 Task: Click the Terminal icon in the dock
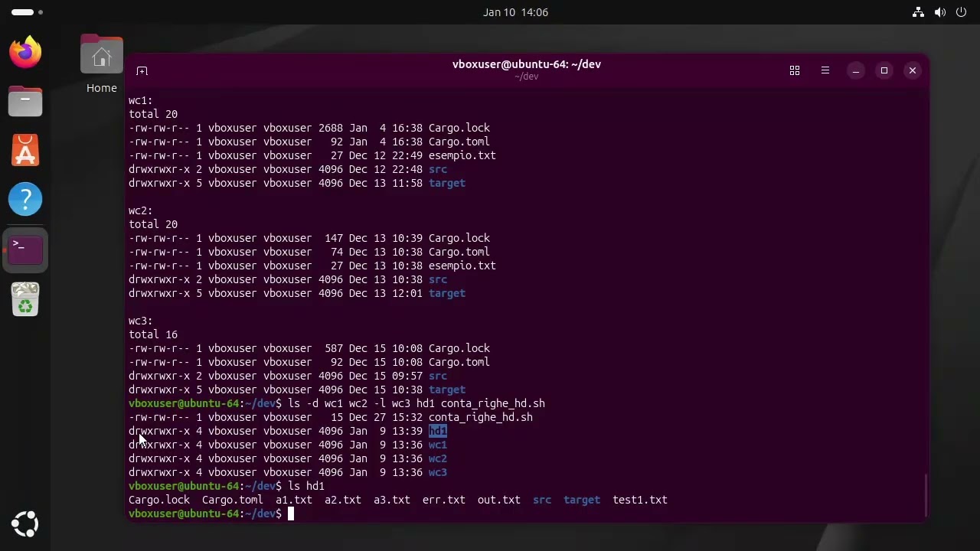click(25, 250)
